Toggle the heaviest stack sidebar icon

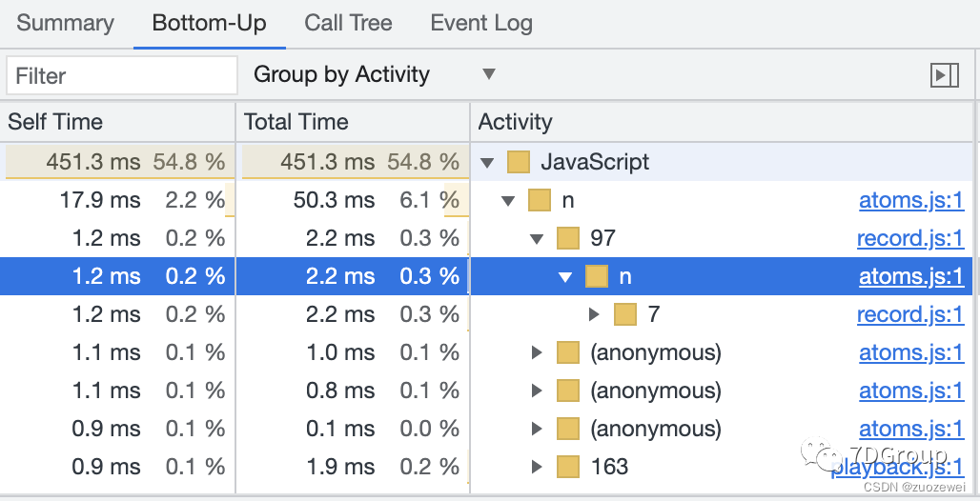[944, 75]
